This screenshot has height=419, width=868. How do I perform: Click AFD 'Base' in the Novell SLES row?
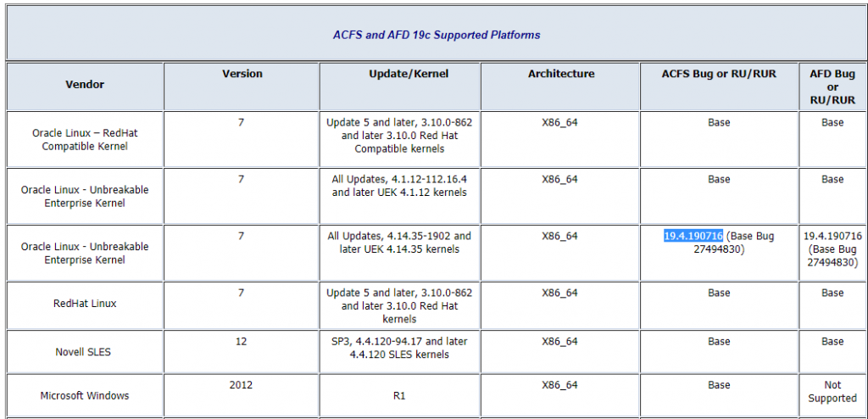click(x=832, y=341)
